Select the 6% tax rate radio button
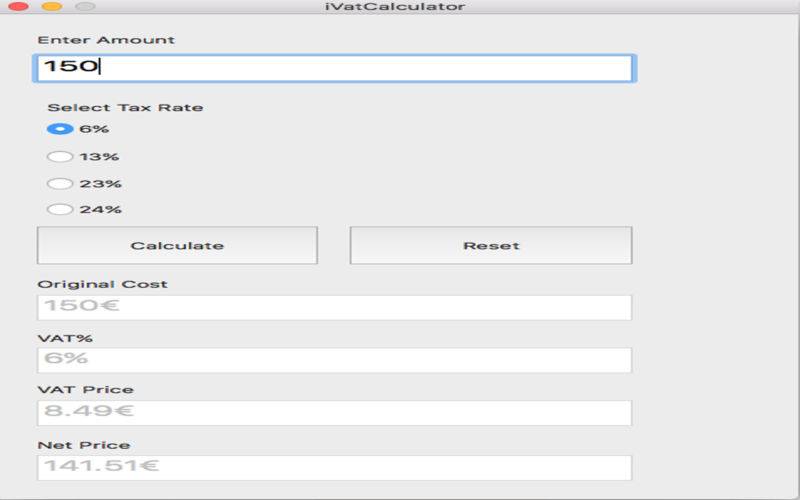The height and width of the screenshot is (500, 800). pyautogui.click(x=60, y=129)
